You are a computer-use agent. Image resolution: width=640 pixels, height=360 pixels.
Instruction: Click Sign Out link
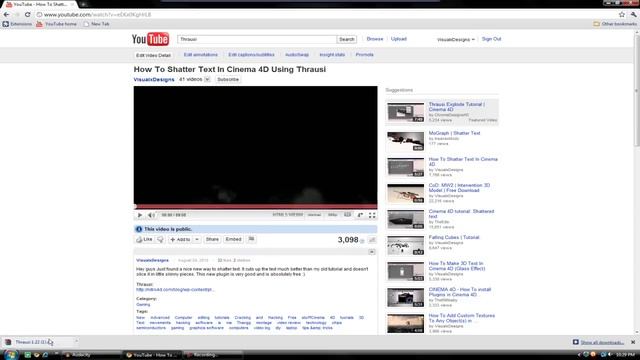(x=491, y=39)
